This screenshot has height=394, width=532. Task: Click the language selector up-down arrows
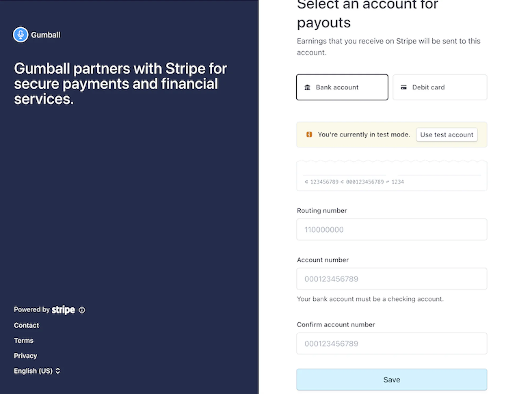pos(58,371)
